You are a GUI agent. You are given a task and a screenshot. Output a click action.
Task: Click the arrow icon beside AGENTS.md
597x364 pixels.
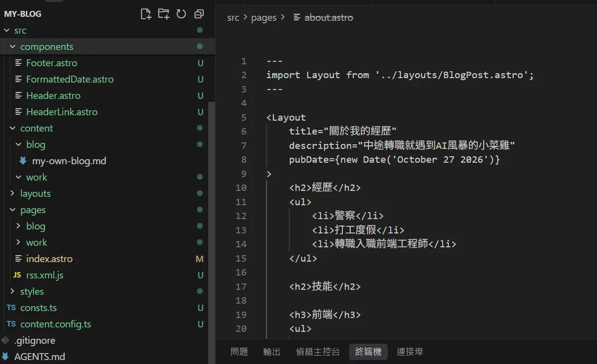(5, 357)
